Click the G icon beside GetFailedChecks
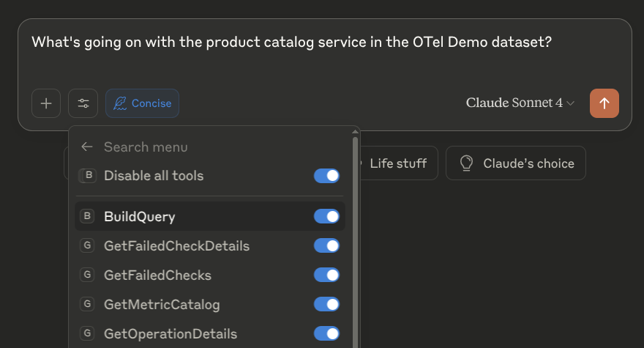This screenshot has width=644, height=348. click(87, 275)
